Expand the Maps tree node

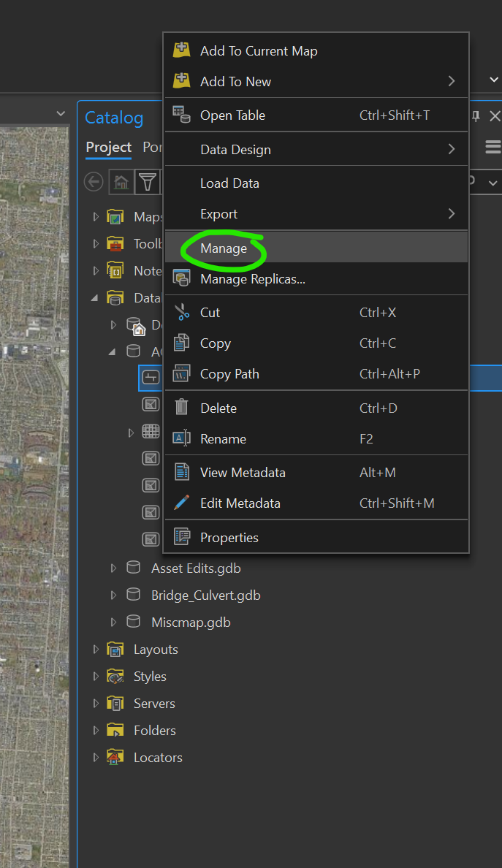pyautogui.click(x=95, y=216)
